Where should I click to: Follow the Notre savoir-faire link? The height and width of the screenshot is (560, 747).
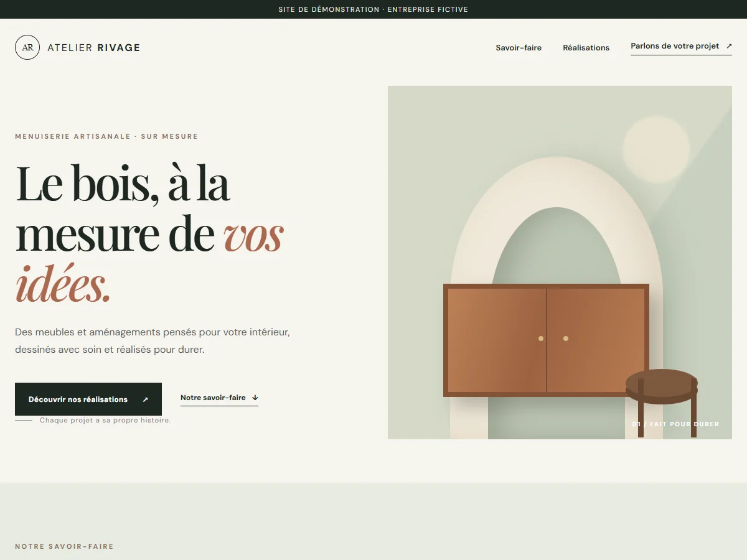coord(219,398)
